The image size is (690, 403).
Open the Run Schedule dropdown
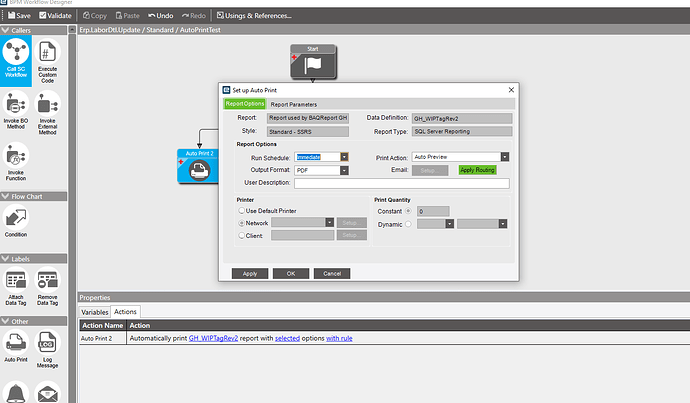(344, 157)
